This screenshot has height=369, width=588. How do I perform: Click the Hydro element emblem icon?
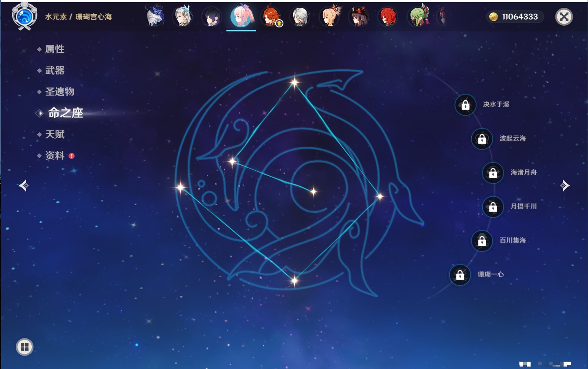(x=24, y=16)
